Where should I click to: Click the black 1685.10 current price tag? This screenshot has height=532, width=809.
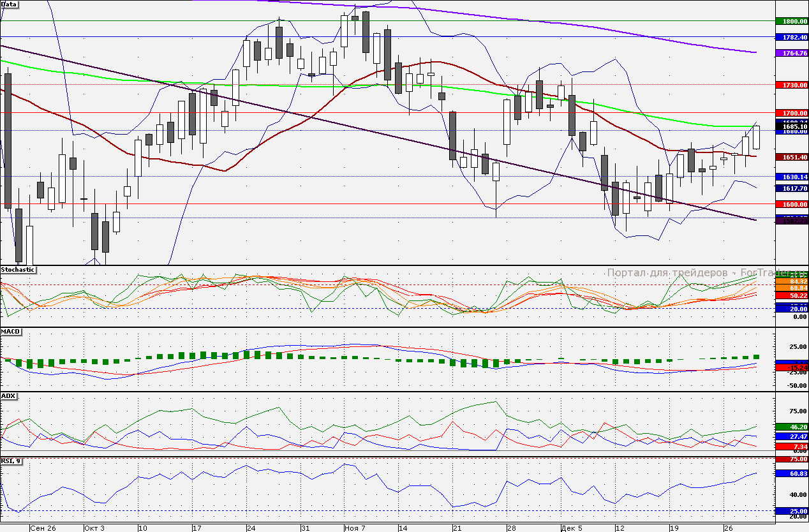coord(791,126)
